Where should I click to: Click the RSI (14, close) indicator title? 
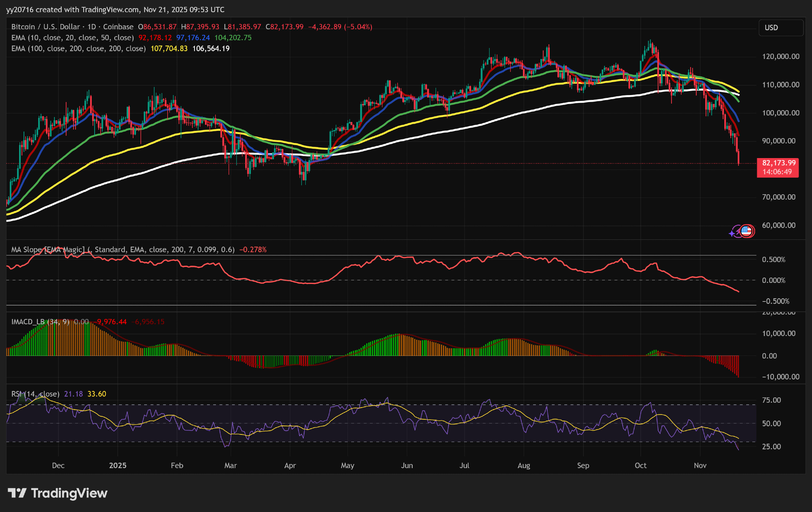(x=35, y=394)
